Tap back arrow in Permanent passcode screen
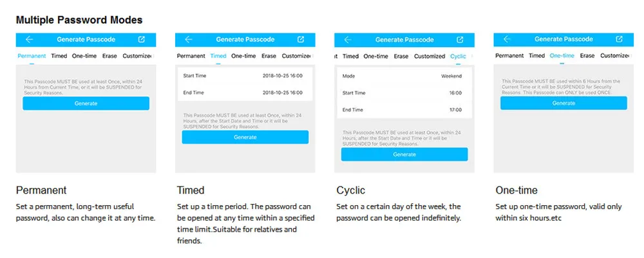Viewport: 644px width, 258px height. tap(29, 40)
